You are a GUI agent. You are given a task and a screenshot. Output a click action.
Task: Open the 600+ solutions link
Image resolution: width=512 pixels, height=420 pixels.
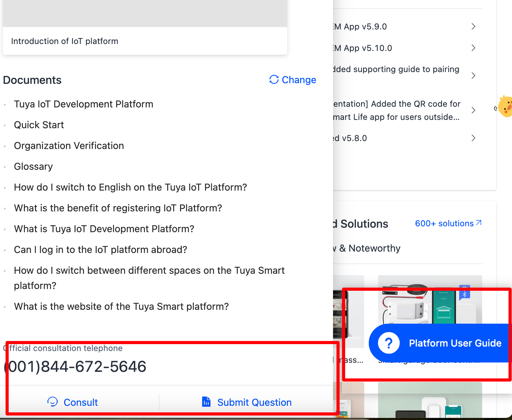[448, 224]
